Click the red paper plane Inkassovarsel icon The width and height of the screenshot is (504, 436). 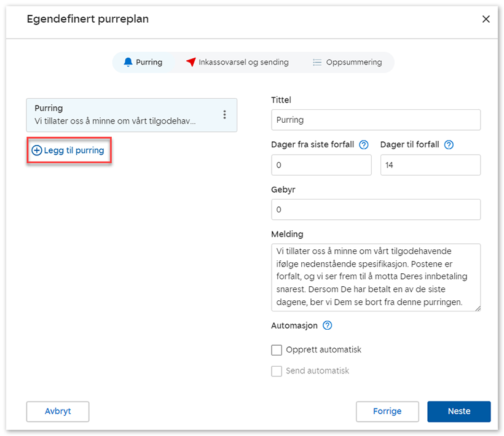[191, 62]
